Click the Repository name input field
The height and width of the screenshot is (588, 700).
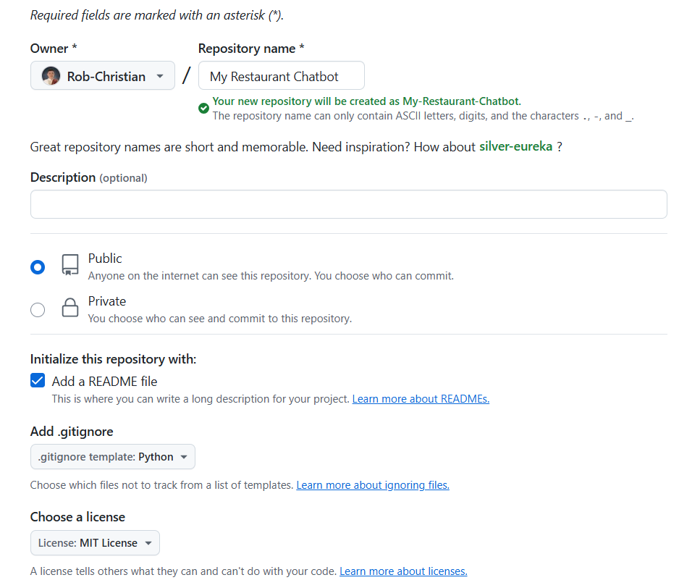coord(281,75)
